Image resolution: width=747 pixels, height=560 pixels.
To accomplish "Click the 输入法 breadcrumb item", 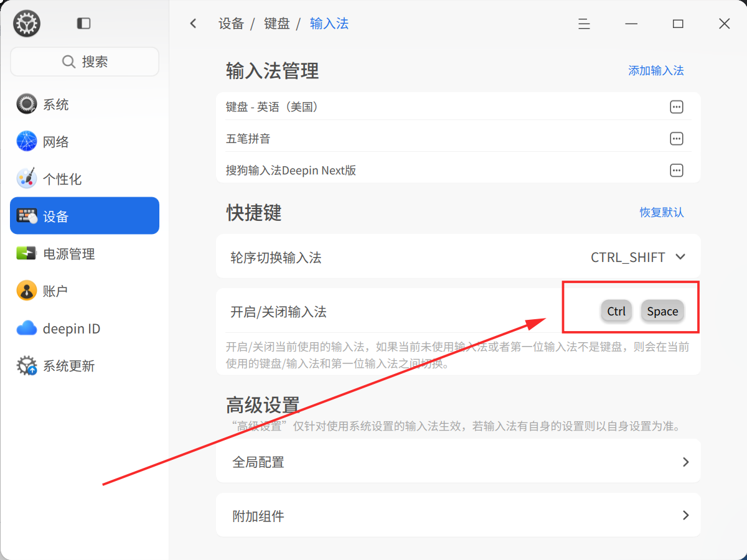I will 329,24.
